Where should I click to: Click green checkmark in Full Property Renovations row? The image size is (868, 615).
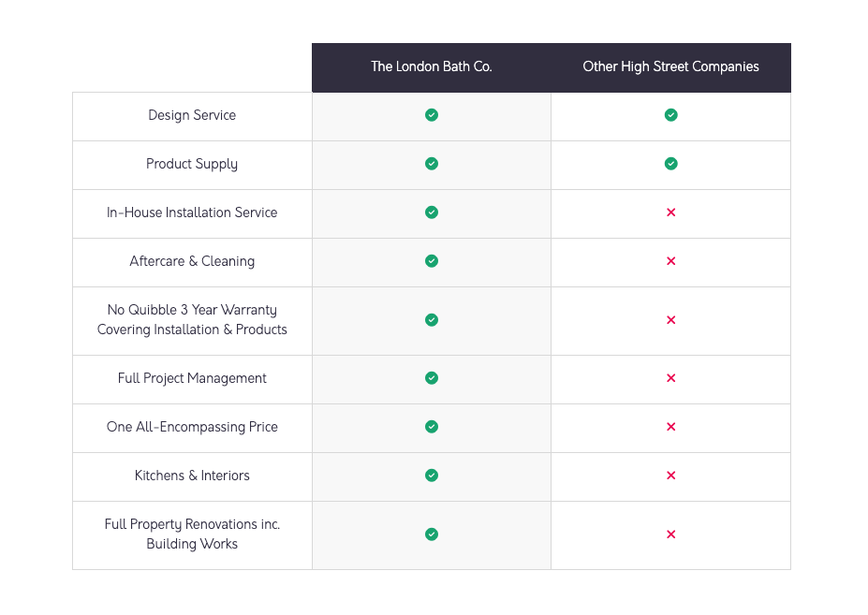pos(432,534)
